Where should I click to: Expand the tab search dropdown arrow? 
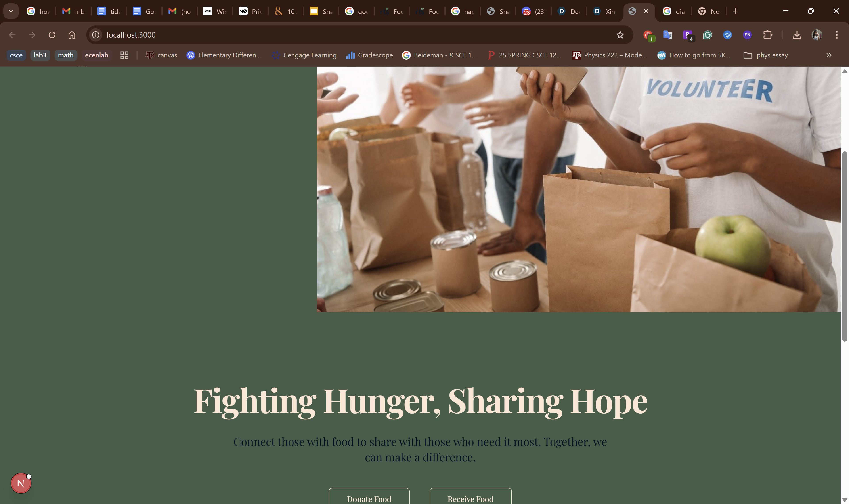11,11
